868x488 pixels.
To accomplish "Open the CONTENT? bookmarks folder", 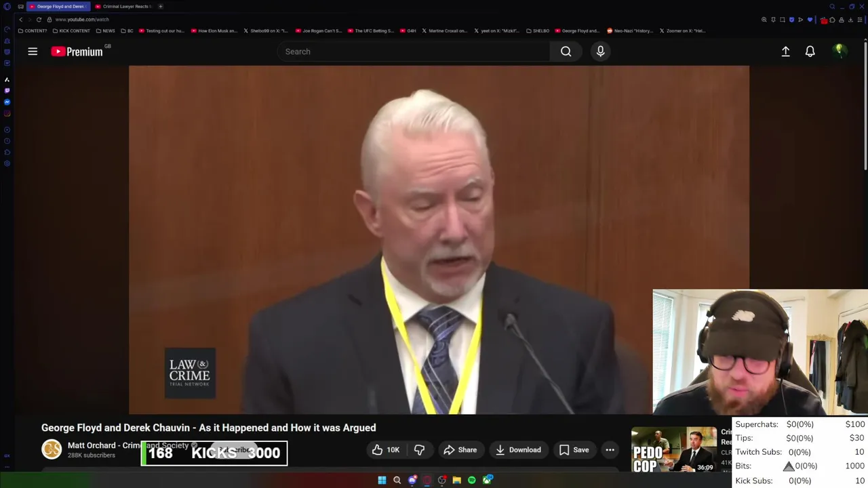I will pos(33,31).
